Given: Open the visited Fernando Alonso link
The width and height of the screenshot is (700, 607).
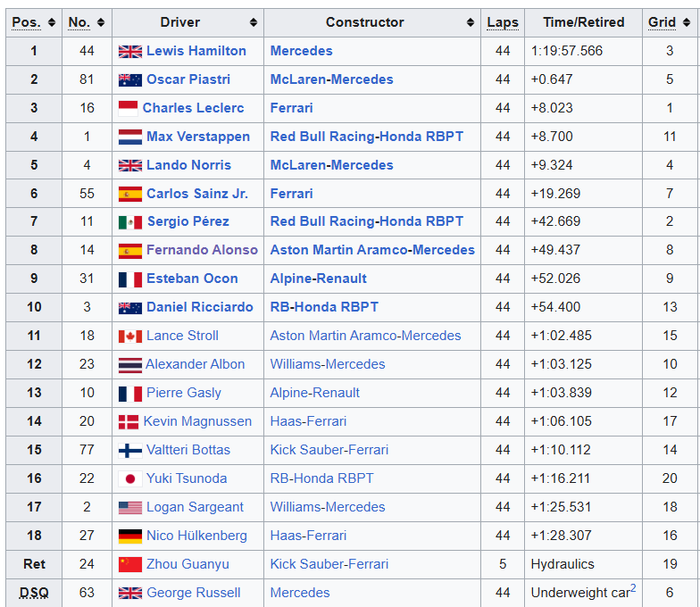Looking at the screenshot, I should click(202, 250).
